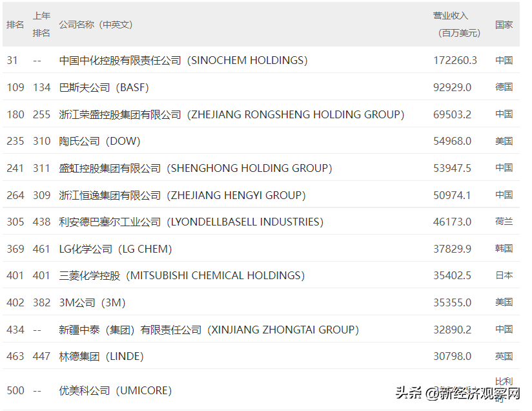The height and width of the screenshot is (411, 532).
Task: Click last-year rank 310
Action: coord(41,141)
